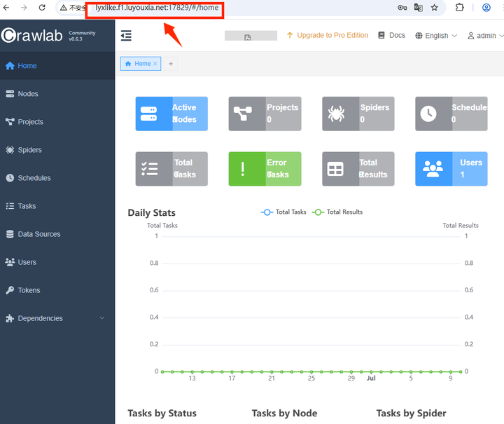This screenshot has height=424, width=504.
Task: Click the Crawlab logo
Action: tap(31, 35)
